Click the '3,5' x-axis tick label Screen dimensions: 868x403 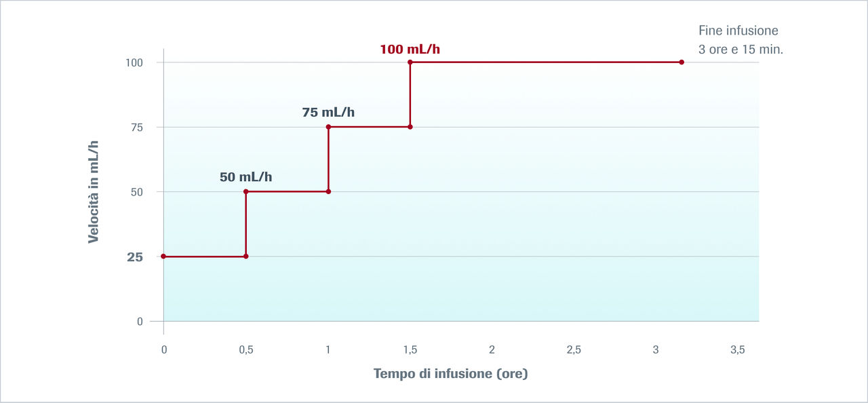(x=738, y=349)
